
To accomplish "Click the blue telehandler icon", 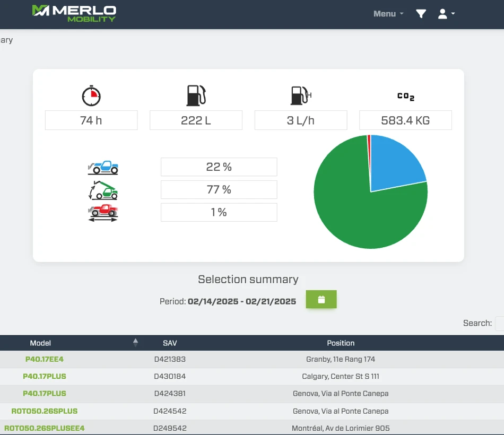I will [x=103, y=167].
